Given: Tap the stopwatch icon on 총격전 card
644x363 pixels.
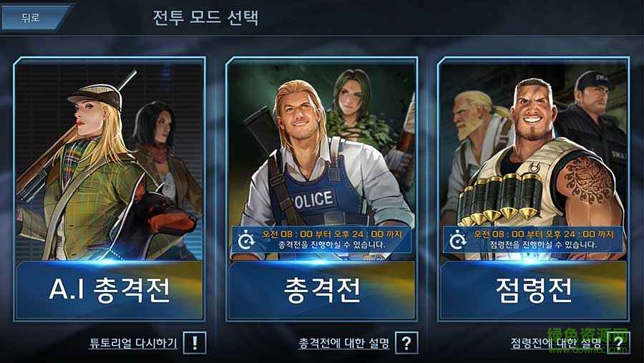Looking at the screenshot, I should click(x=245, y=240).
